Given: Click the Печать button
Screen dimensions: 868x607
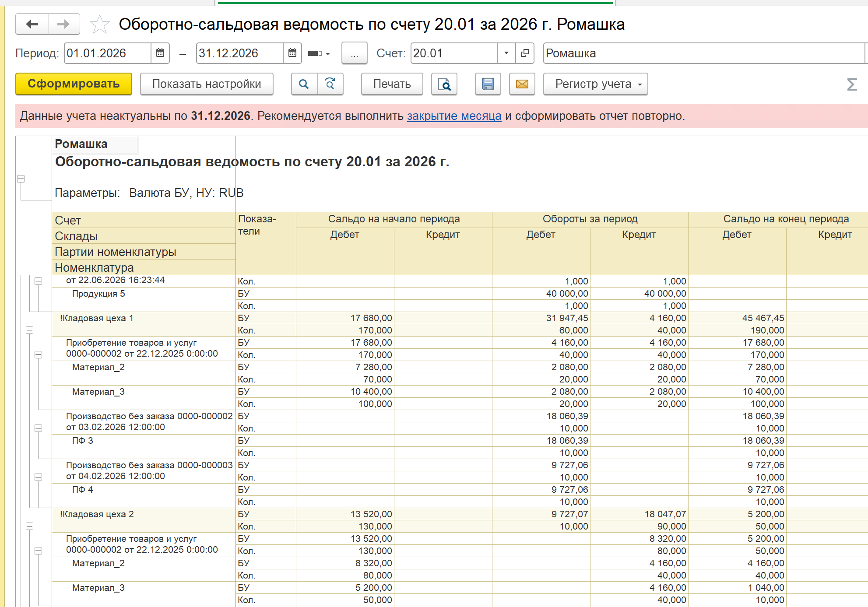Looking at the screenshot, I should (x=392, y=84).
